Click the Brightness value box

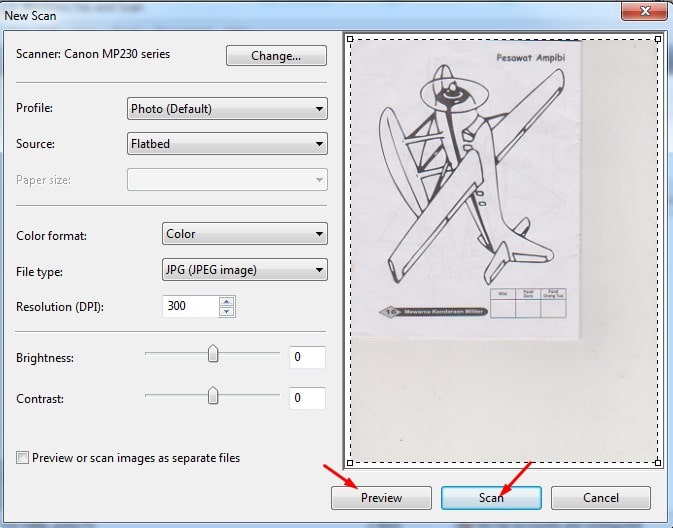(307, 357)
